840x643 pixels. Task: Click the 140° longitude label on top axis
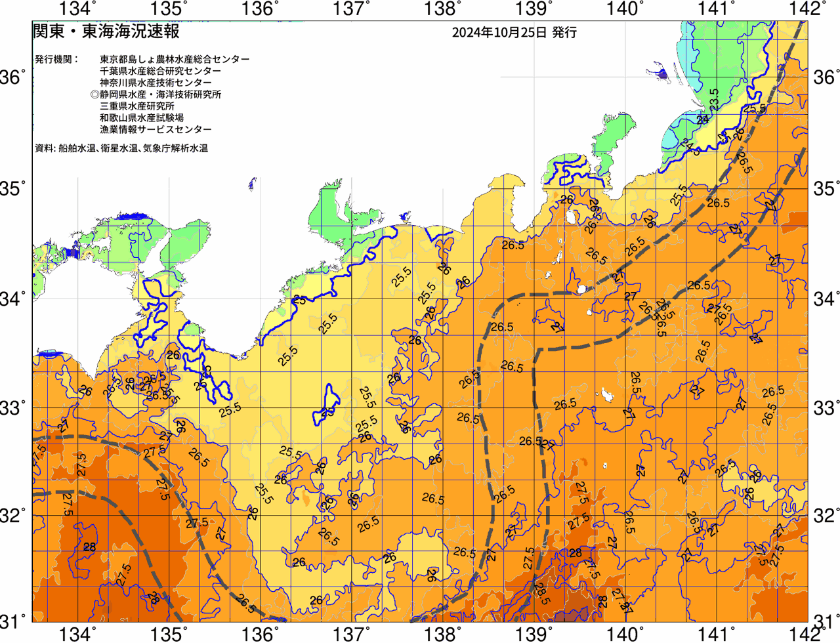pyautogui.click(x=625, y=9)
